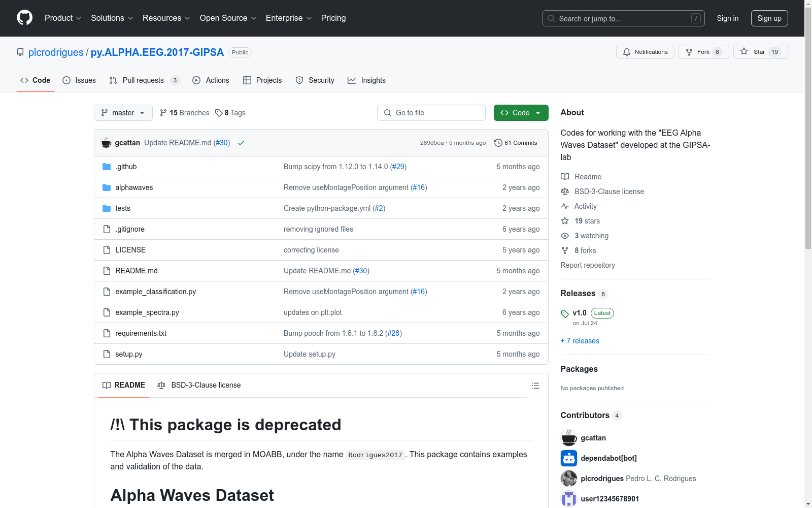This screenshot has height=508, width=812.
Task: Select the README tab
Action: pos(124,385)
